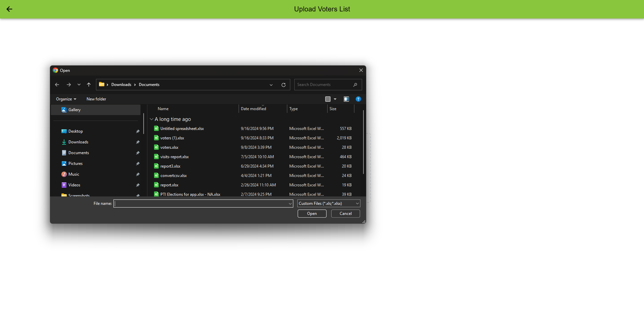This screenshot has height=316, width=644.
Task: Unpin Downloads from the sidebar
Action: pos(138,142)
